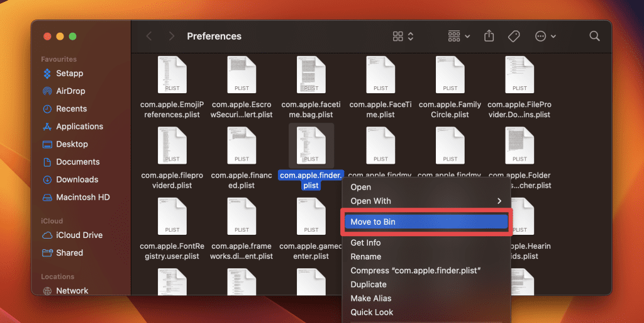Expand the Open With submenu

tap(426, 201)
